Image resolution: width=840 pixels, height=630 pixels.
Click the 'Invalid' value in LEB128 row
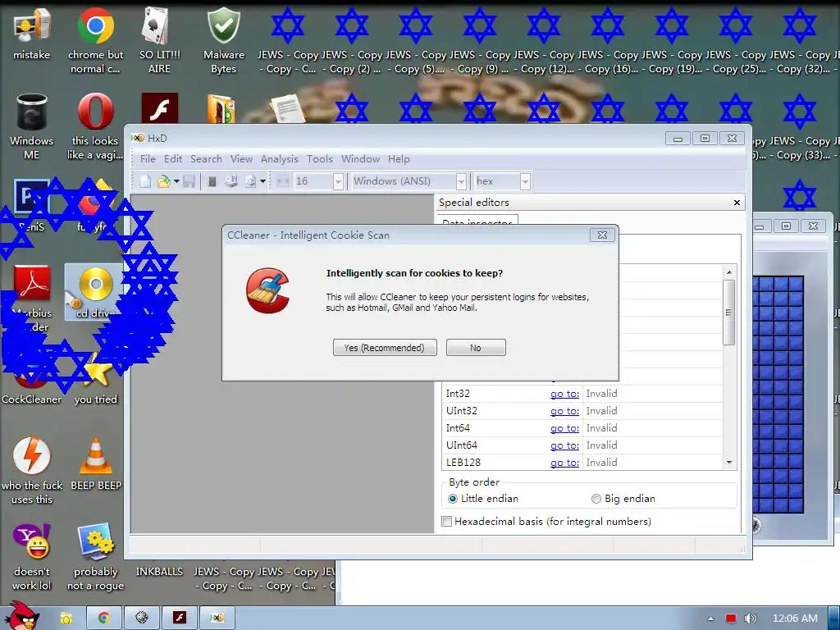pyautogui.click(x=601, y=463)
